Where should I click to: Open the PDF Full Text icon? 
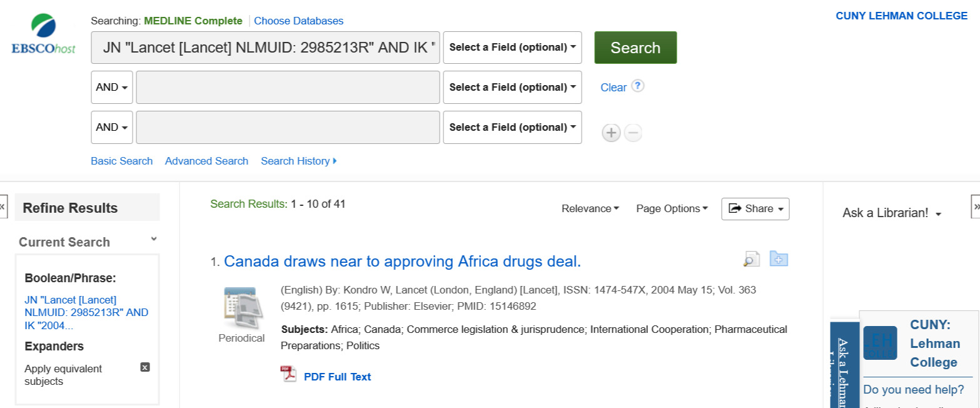click(x=288, y=374)
